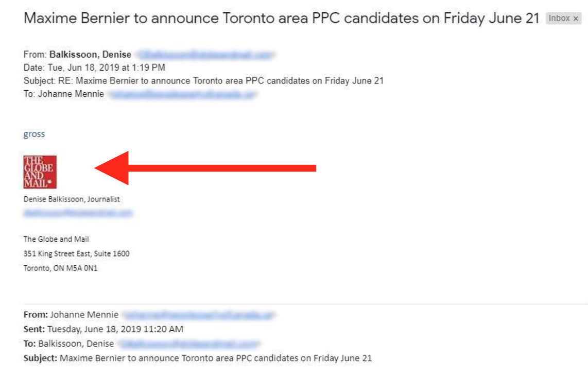
Task: Open Johanne Mennie's blurred recipient email link
Action: (183, 94)
